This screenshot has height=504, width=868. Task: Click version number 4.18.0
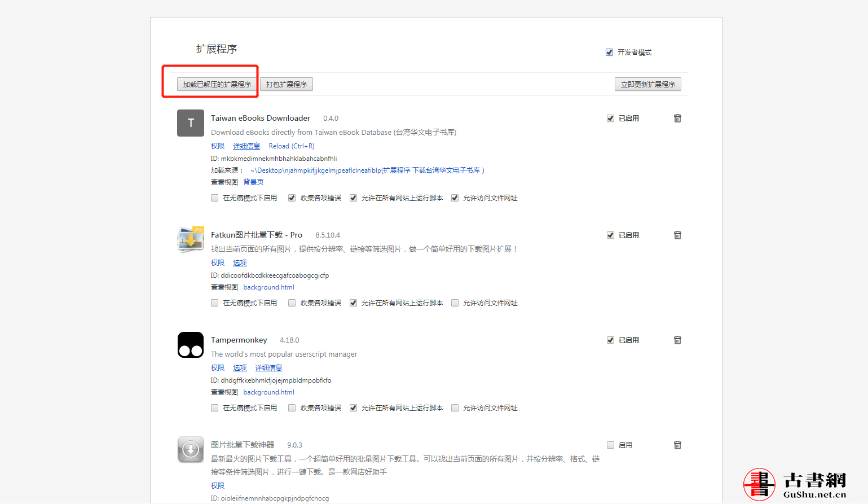click(289, 340)
